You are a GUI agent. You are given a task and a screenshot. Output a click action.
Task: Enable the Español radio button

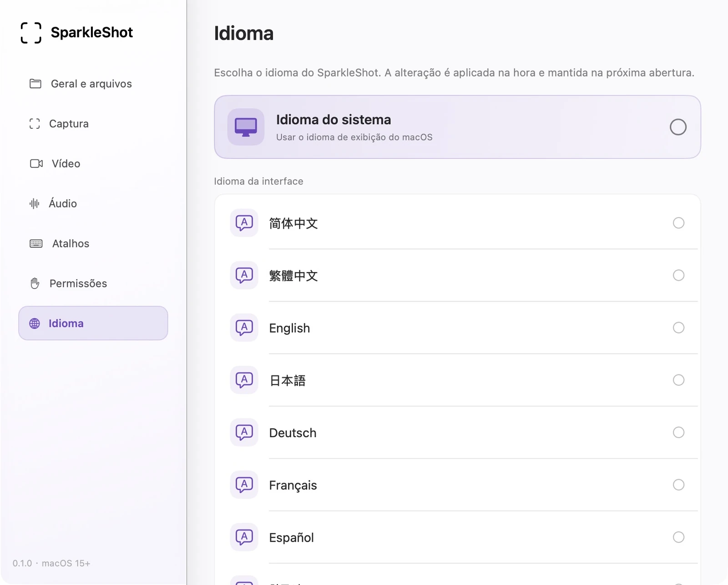(x=678, y=537)
